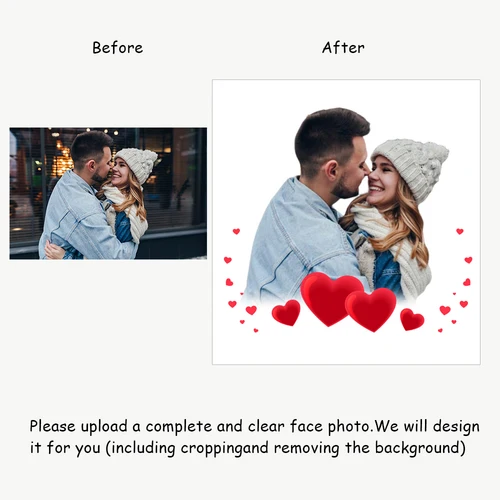Click the woman's knit beanie in the After image
The height and width of the screenshot is (500, 500).
(413, 165)
